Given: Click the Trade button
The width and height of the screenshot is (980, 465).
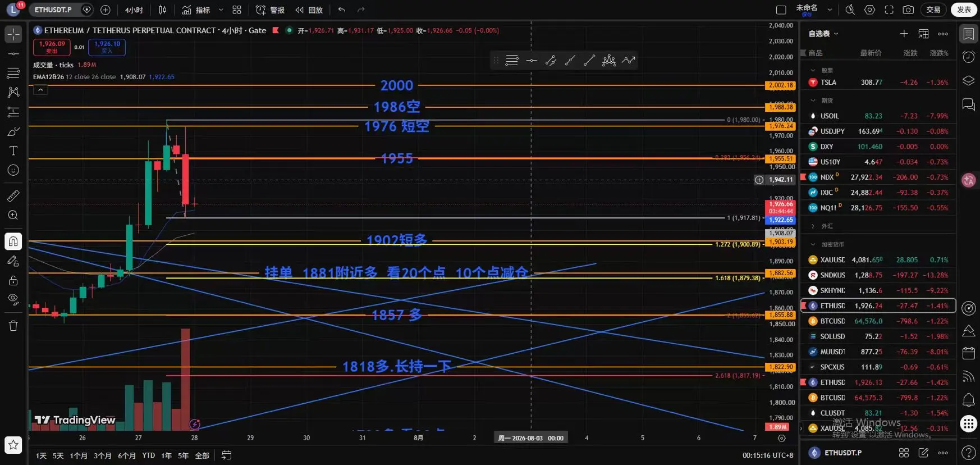Looking at the screenshot, I should click(933, 10).
